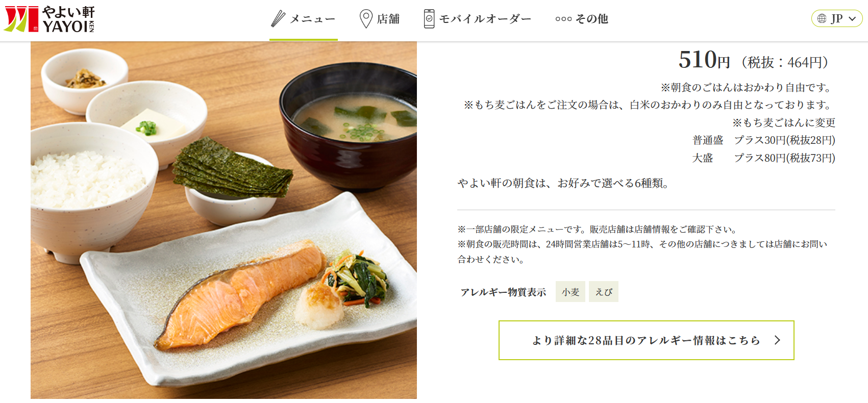The image size is (868, 403).
Task: Click the globe icon in language selector
Action: [x=822, y=19]
